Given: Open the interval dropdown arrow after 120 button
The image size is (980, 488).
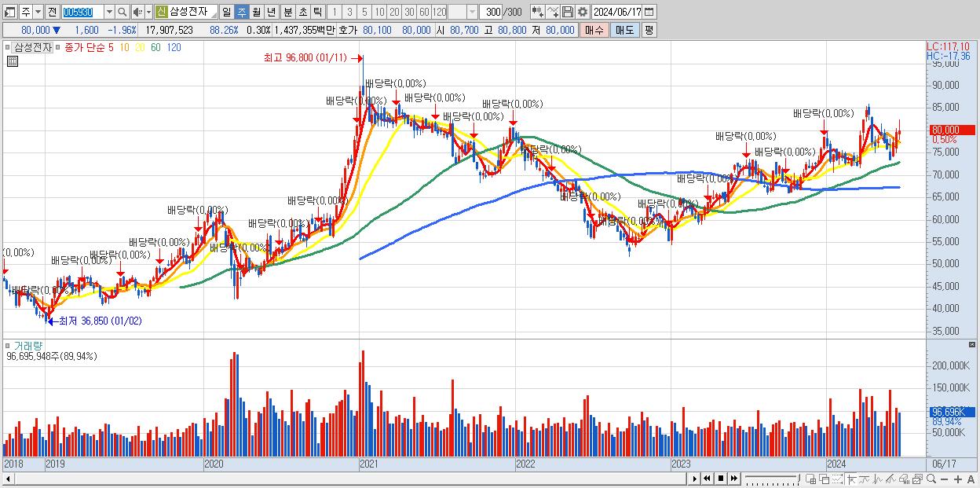Looking at the screenshot, I should click(x=472, y=12).
